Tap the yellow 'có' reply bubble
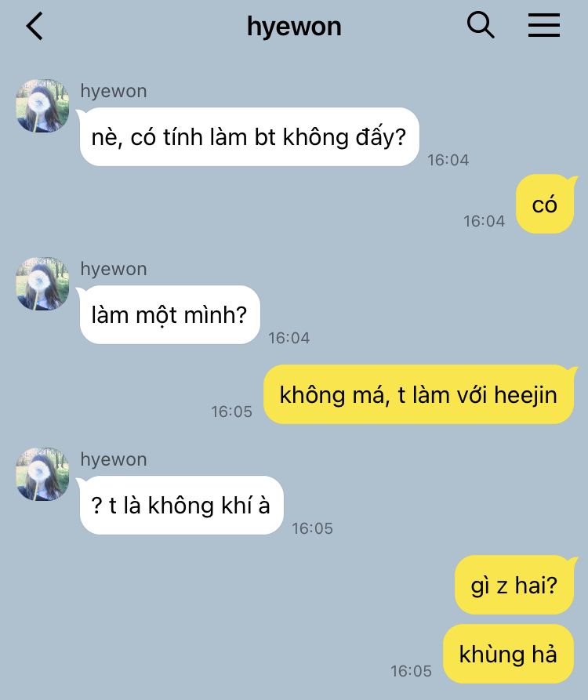588x700 pixels. click(545, 204)
